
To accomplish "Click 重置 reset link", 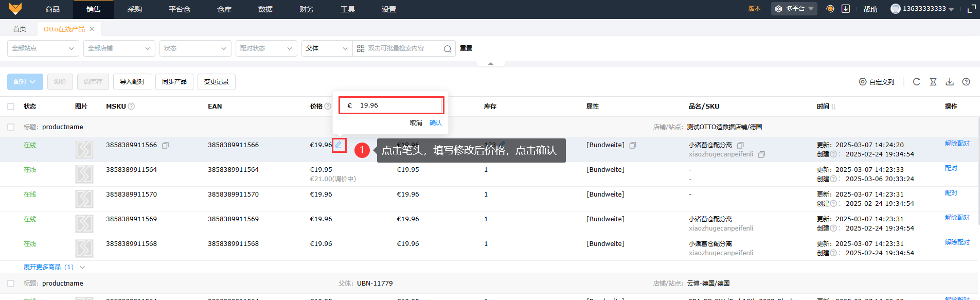I will pyautogui.click(x=466, y=48).
